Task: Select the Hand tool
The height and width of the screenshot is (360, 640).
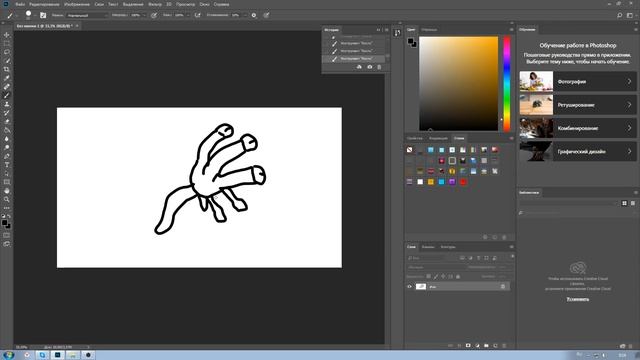Action: [7, 191]
